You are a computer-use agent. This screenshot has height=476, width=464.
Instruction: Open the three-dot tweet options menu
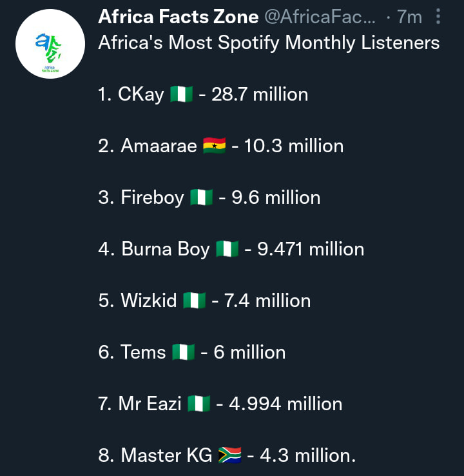(x=438, y=16)
